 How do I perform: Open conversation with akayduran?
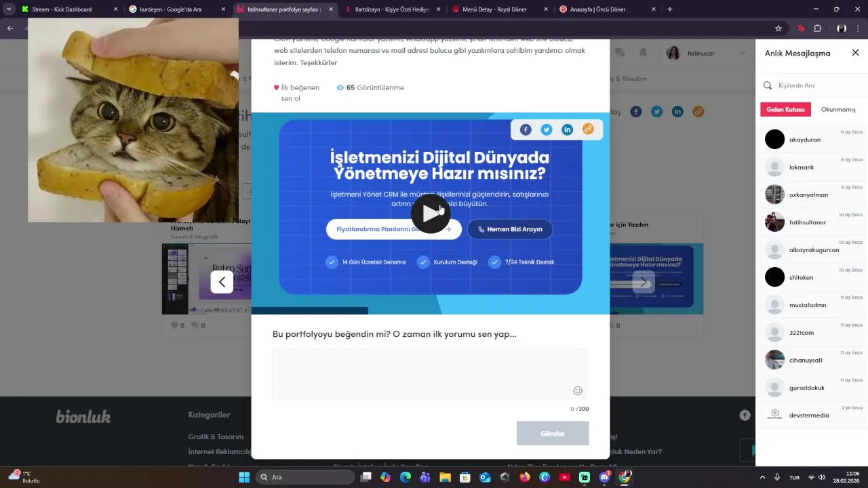click(x=812, y=140)
